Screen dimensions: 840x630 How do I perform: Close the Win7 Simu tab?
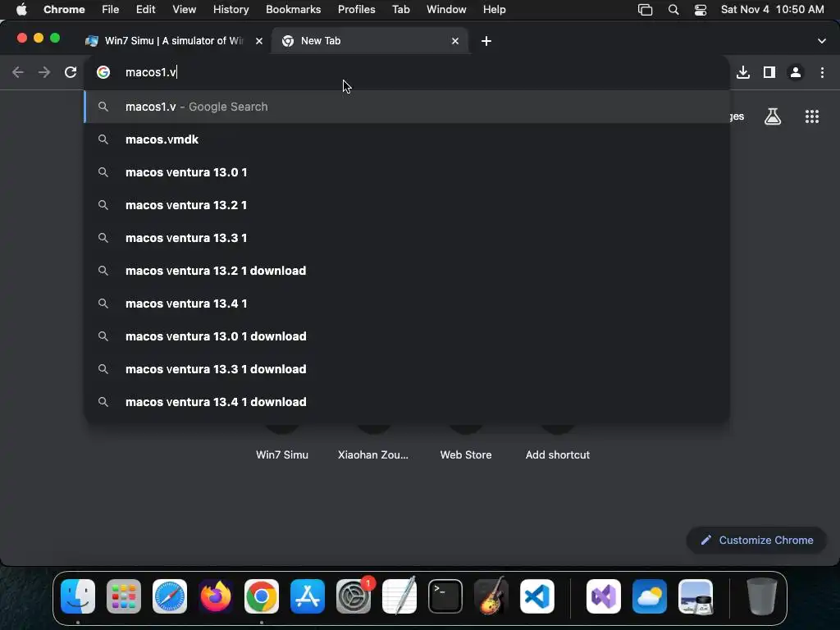click(x=258, y=41)
